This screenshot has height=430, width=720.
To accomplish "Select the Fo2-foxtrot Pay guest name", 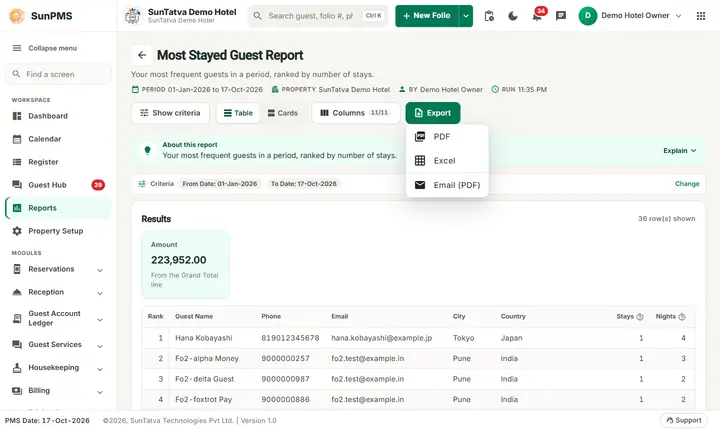I will coord(203,400).
